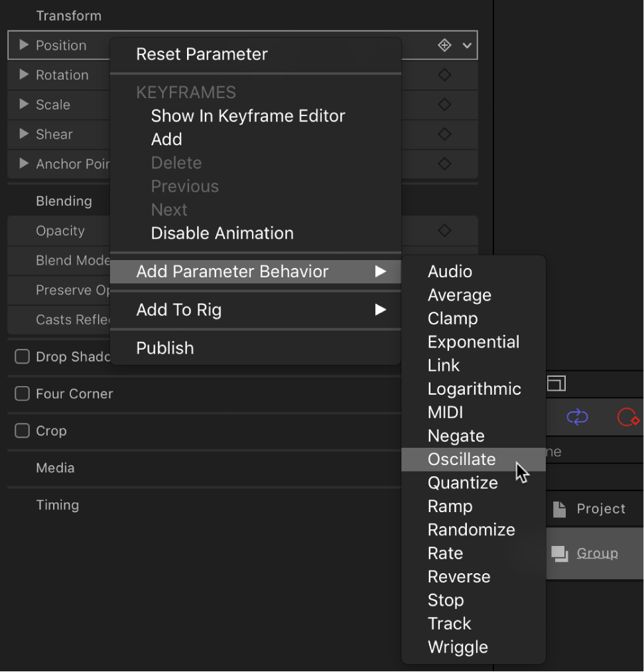
Task: Click the red keyframe record icon
Action: 628,417
